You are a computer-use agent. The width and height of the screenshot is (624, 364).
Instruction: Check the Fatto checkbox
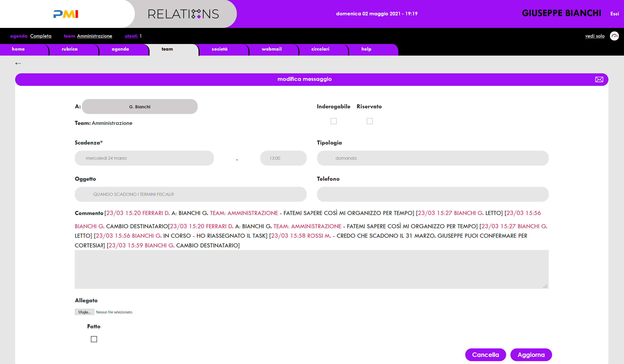coord(94,339)
